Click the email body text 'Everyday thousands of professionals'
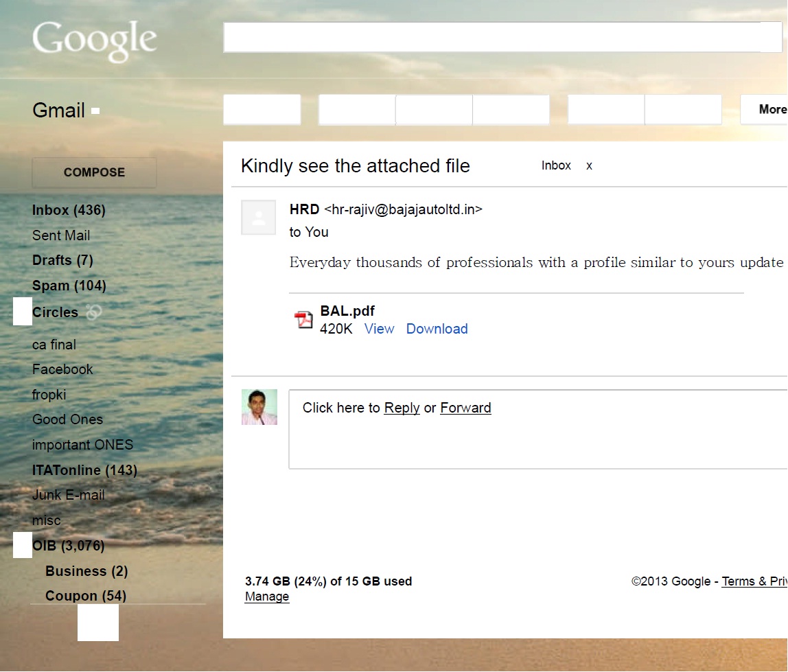The image size is (788, 672). click(536, 262)
